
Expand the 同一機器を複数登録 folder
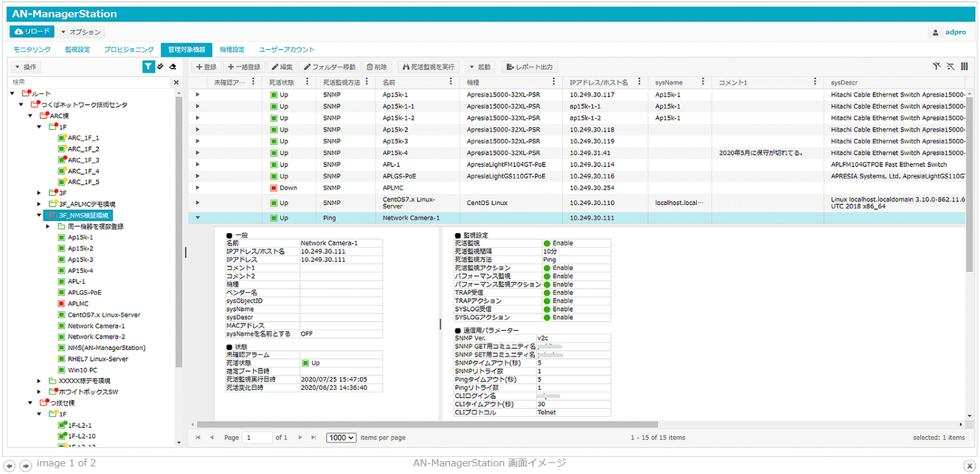[x=48, y=227]
